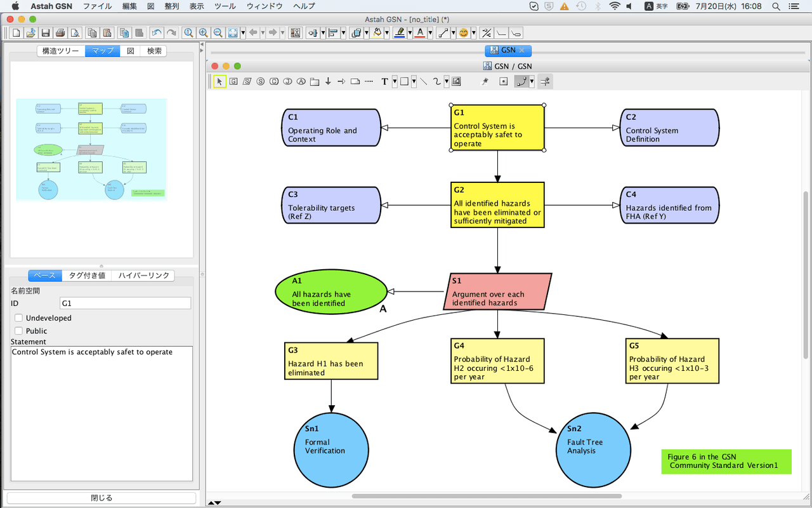Image resolution: width=812 pixels, height=508 pixels.
Task: Click the undo arrow icon
Action: coord(156,32)
